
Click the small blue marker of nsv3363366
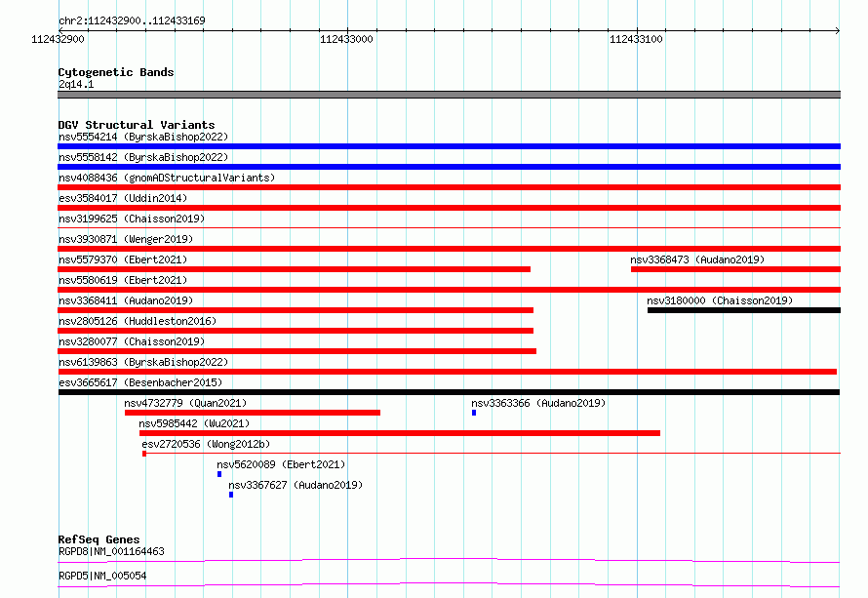474,413
